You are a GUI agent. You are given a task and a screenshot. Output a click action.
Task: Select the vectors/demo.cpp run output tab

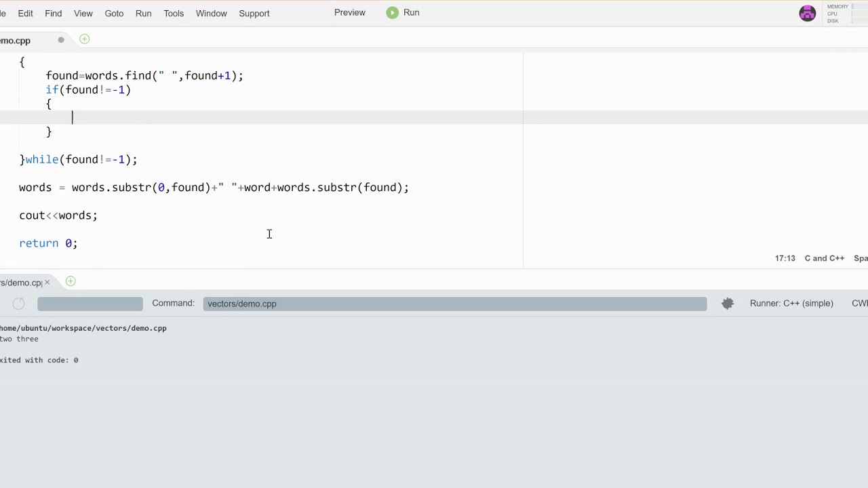(x=21, y=283)
